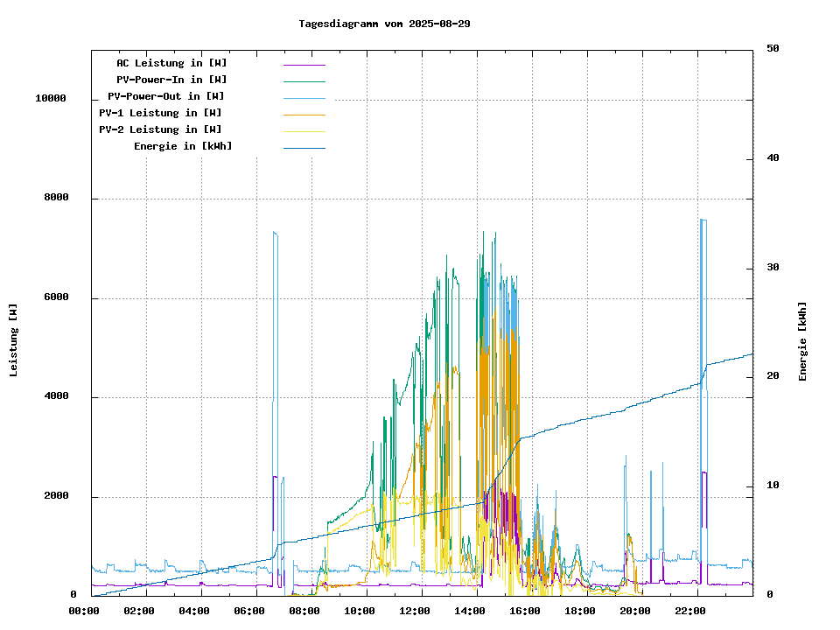Screen dimensions: 840x630
Task: Click the 6000 power axis tick label
Action: (x=57, y=297)
